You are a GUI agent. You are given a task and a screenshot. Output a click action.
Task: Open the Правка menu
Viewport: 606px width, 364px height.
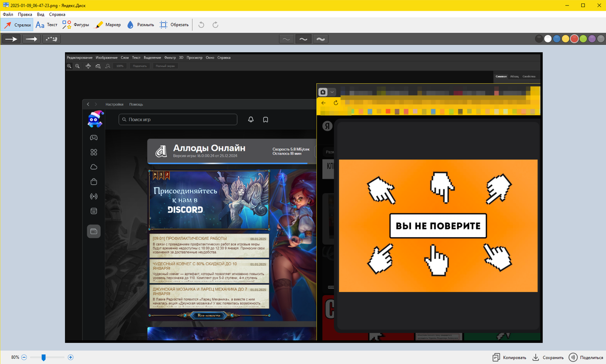pos(25,15)
